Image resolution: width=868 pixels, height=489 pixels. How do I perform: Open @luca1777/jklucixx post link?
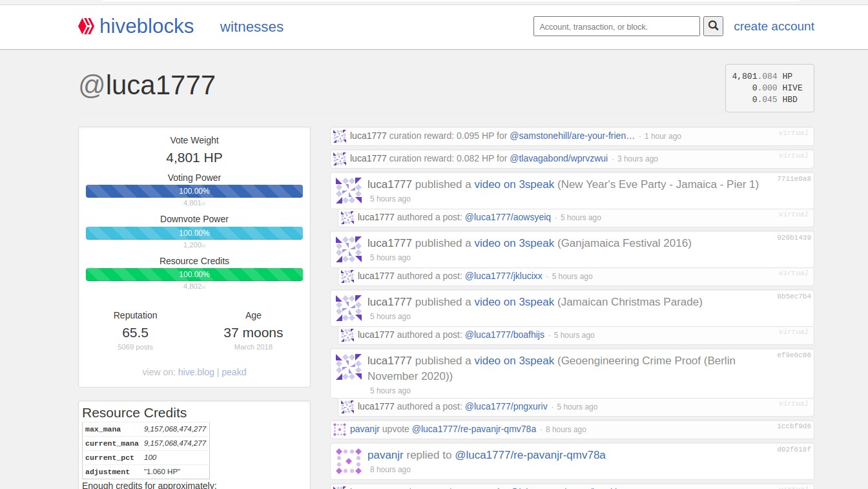[504, 276]
